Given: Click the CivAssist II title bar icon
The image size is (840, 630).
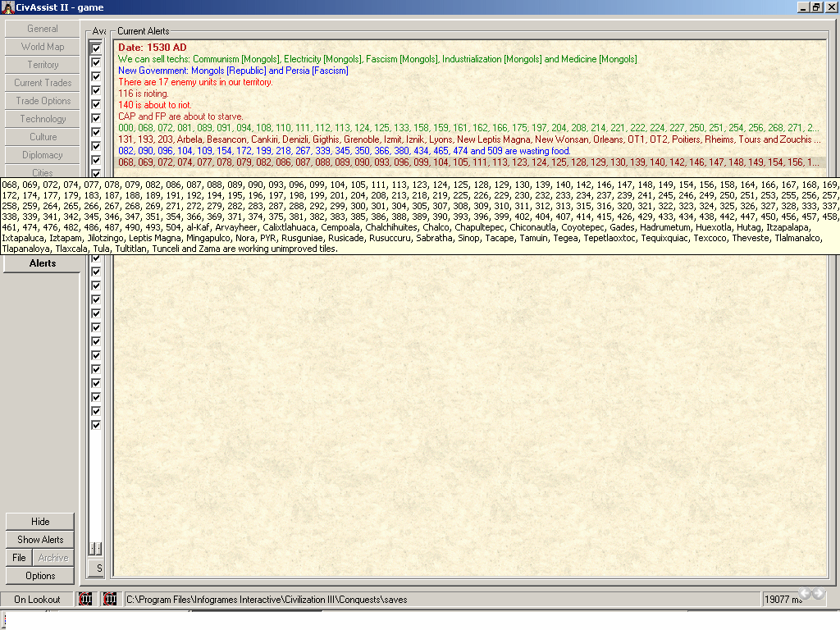Looking at the screenshot, I should 7,7.
